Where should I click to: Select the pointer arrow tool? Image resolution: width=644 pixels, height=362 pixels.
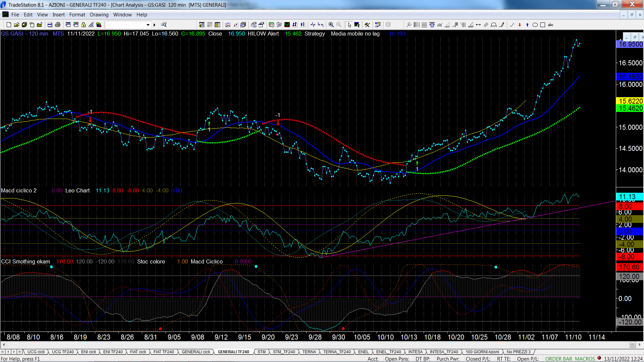pos(349,24)
